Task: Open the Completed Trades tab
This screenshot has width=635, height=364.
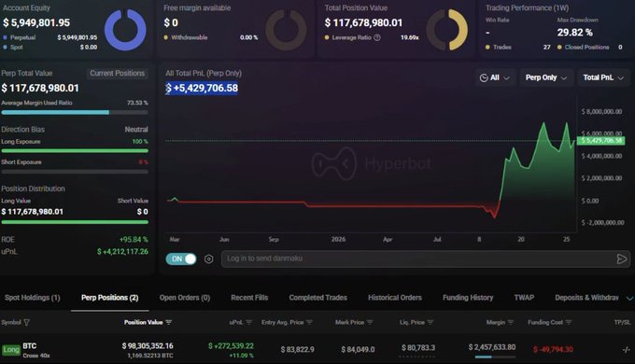Action: click(317, 298)
